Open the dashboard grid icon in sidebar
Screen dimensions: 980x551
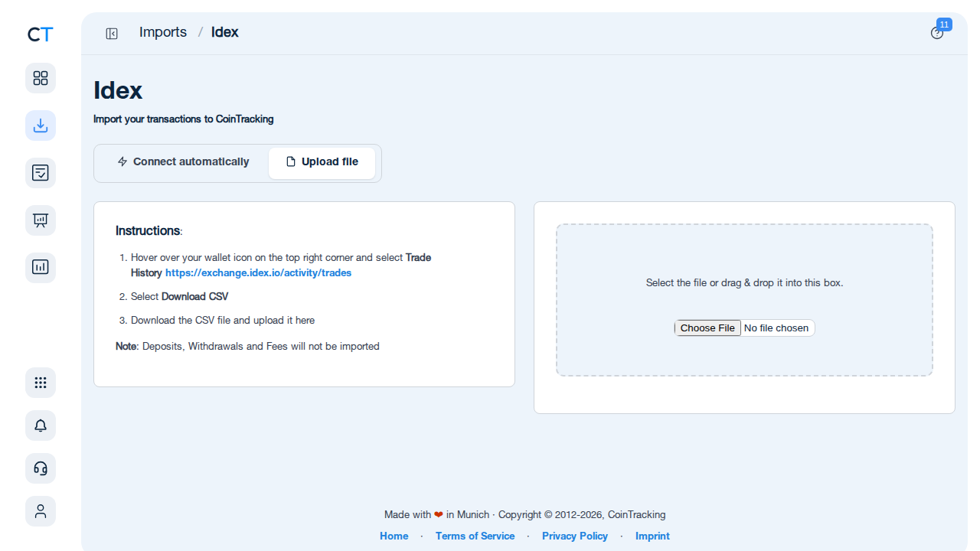[41, 78]
